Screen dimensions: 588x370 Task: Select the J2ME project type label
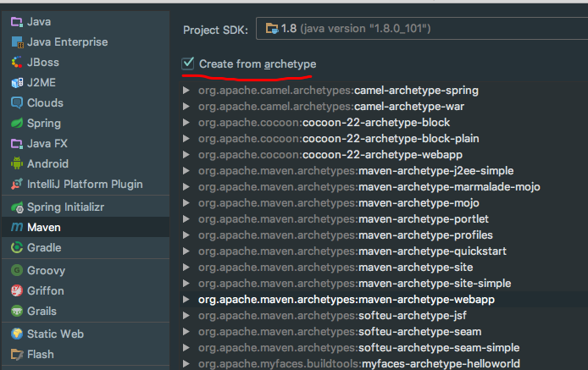pyautogui.click(x=42, y=82)
